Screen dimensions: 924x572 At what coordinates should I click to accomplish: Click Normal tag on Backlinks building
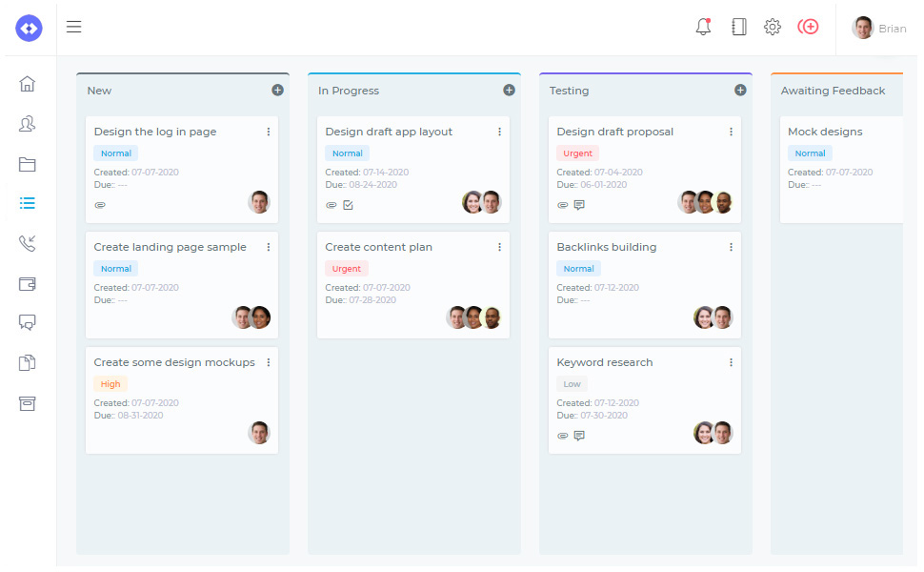coord(578,268)
